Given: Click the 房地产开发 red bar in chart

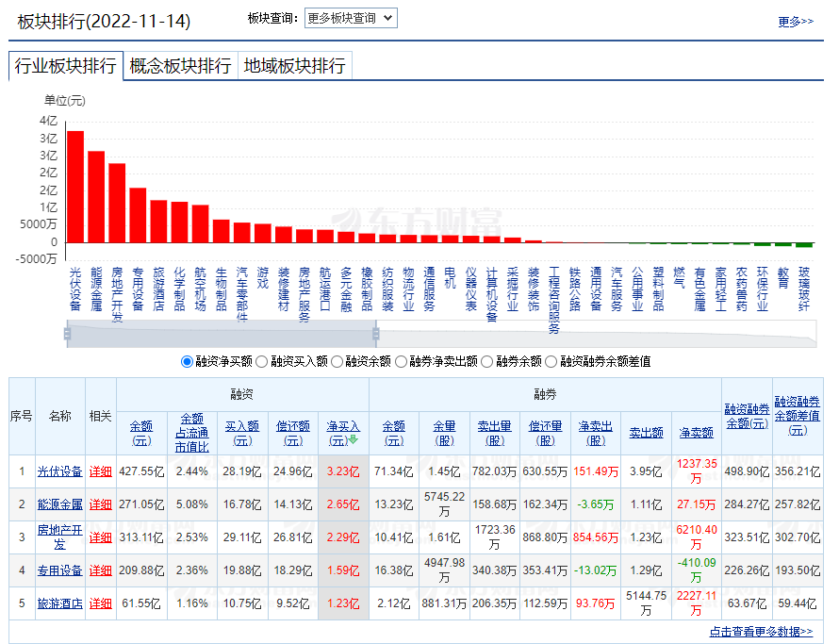Looking at the screenshot, I should pos(117,203).
